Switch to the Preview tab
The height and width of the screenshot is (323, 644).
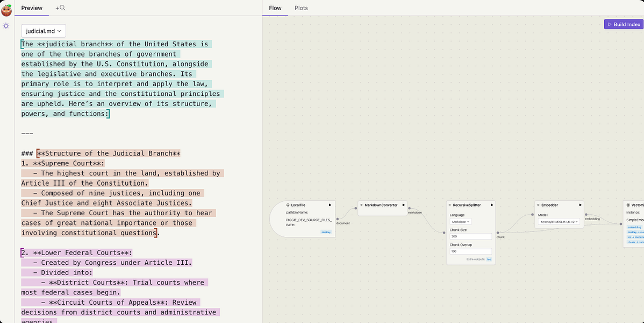(32, 8)
